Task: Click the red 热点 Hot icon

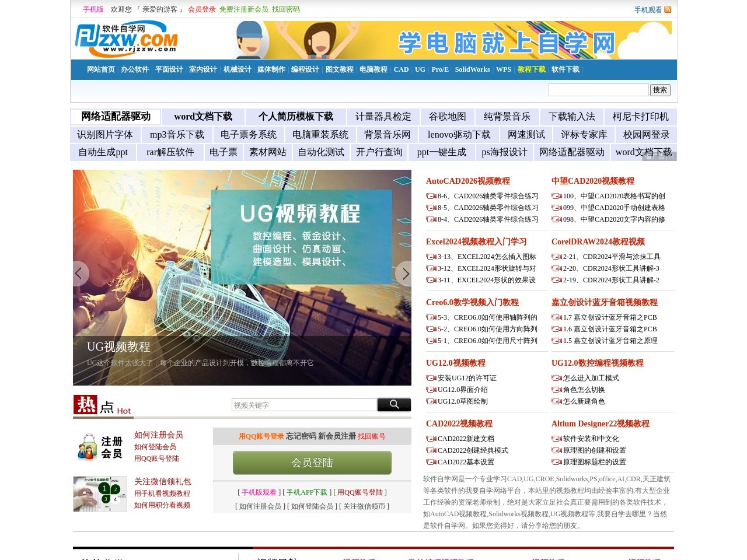Action: [x=85, y=405]
